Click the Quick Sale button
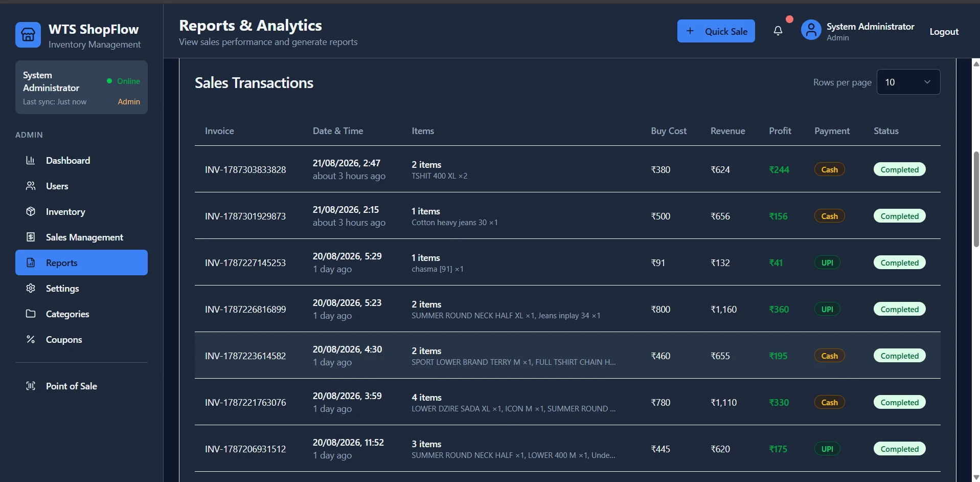This screenshot has height=482, width=980. pos(716,31)
